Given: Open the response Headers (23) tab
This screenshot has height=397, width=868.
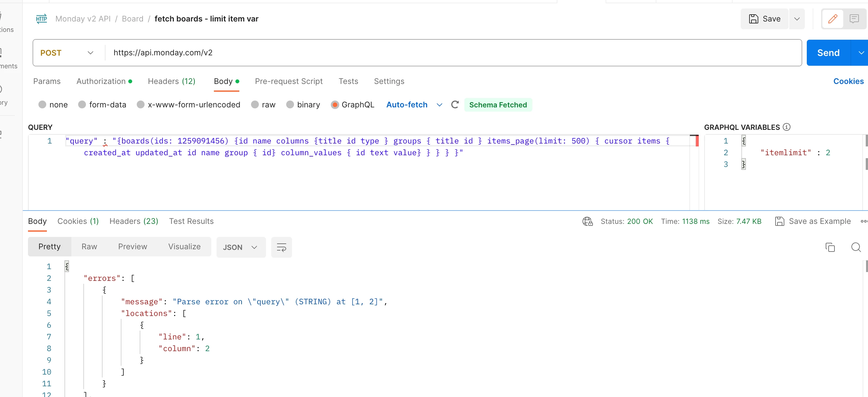Looking at the screenshot, I should coord(134,221).
